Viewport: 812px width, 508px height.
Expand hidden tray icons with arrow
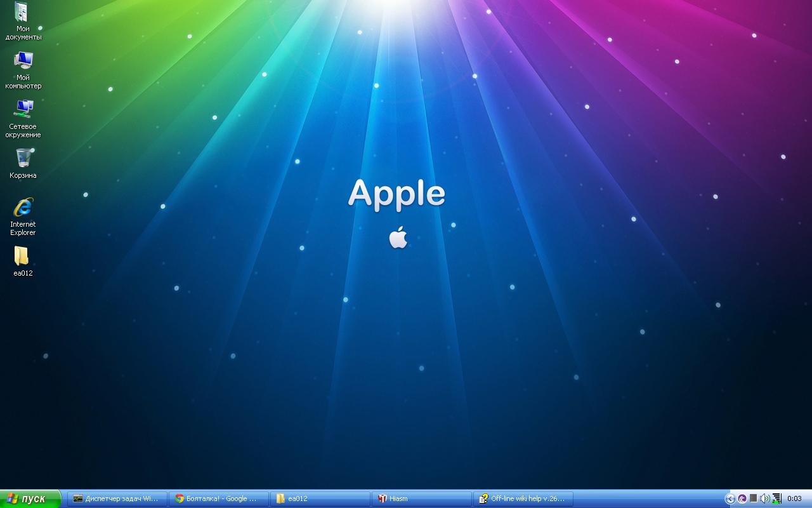pos(730,498)
